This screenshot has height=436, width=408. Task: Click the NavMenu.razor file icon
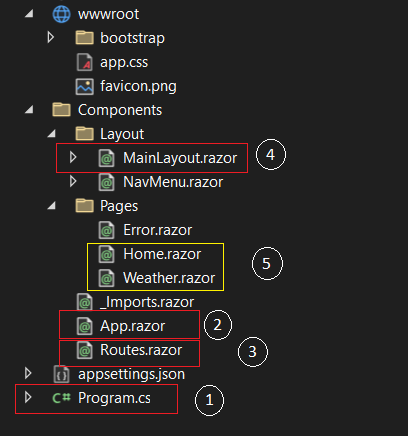click(x=107, y=182)
